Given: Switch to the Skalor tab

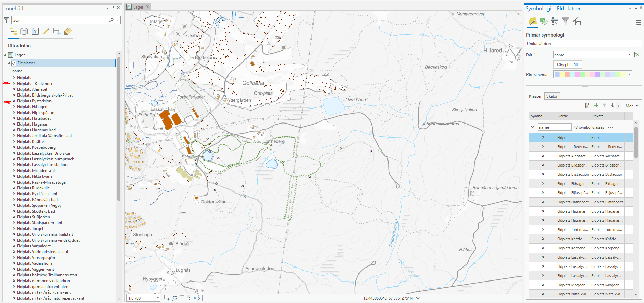Looking at the screenshot, I should pyautogui.click(x=552, y=96).
